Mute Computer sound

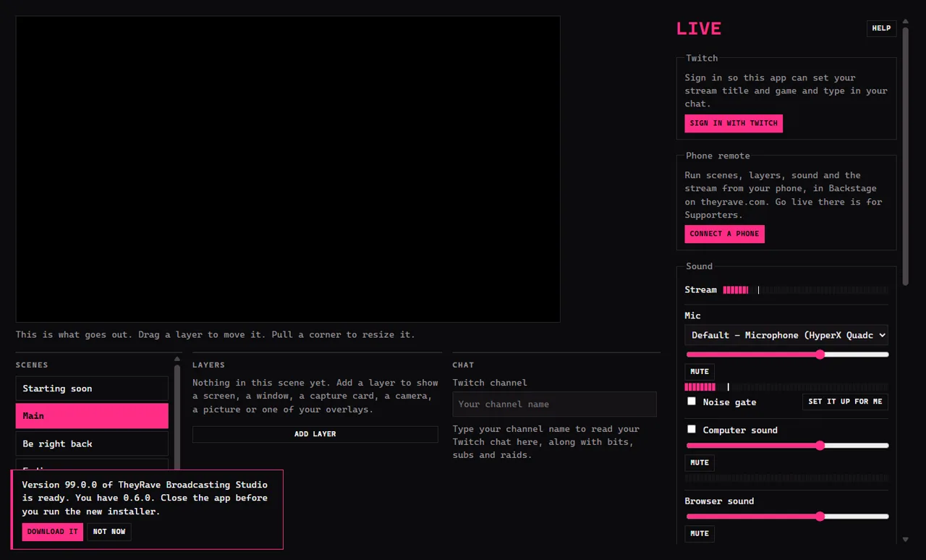700,462
